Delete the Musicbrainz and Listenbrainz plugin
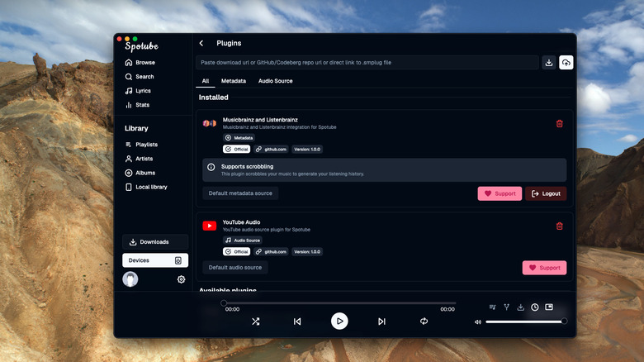 560,124
